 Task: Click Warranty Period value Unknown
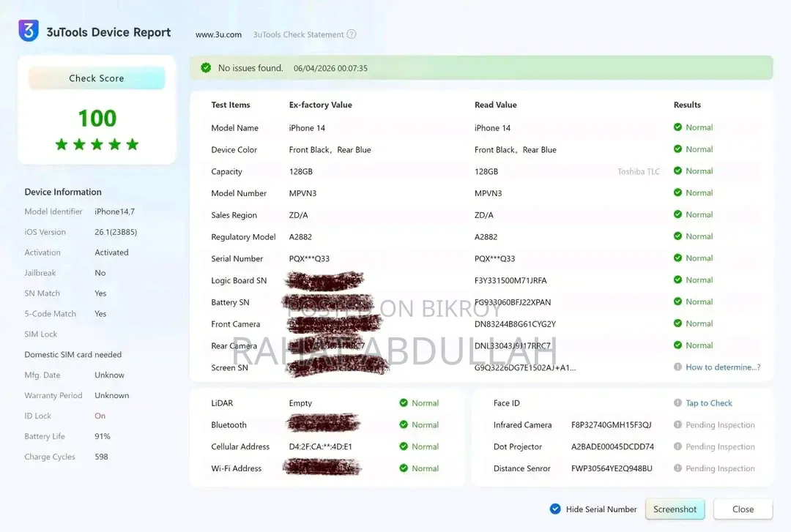111,395
